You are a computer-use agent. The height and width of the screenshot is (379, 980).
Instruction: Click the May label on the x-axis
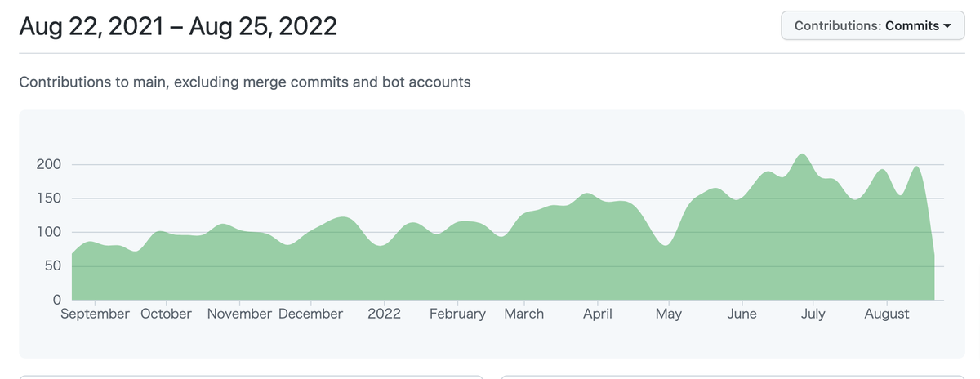pyautogui.click(x=669, y=314)
